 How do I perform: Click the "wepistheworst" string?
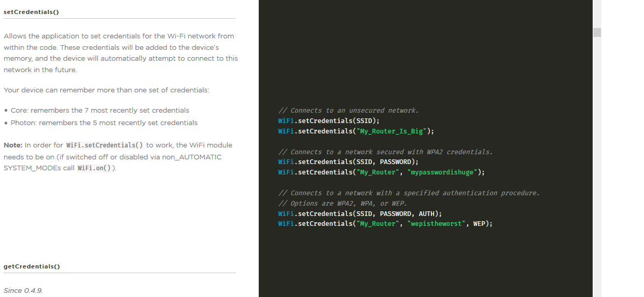[x=437, y=223]
